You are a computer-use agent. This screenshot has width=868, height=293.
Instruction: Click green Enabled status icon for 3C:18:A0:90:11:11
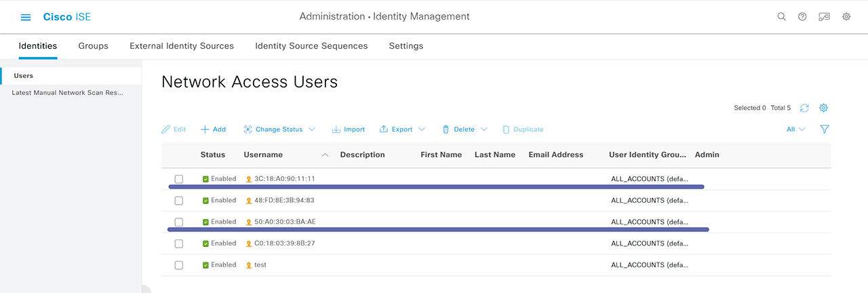(x=205, y=179)
